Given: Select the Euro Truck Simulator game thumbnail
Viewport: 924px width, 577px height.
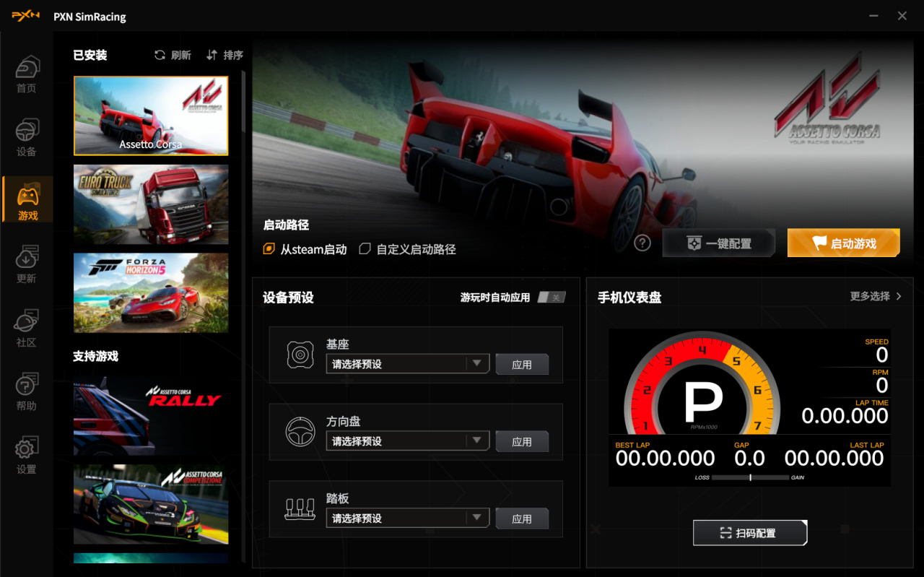Looking at the screenshot, I should click(x=151, y=204).
